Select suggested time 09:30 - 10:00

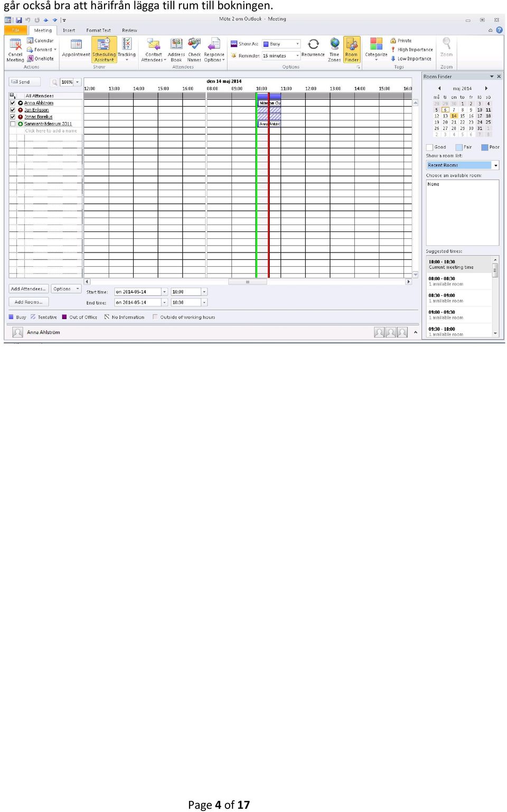[459, 331]
